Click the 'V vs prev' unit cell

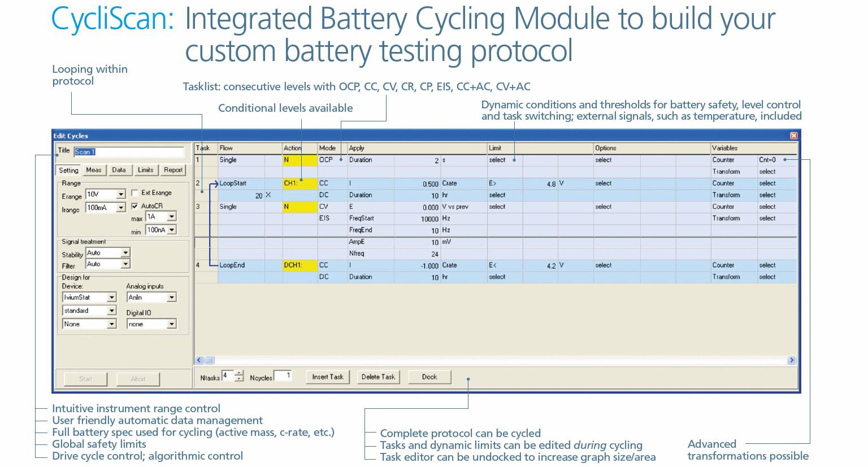click(463, 207)
